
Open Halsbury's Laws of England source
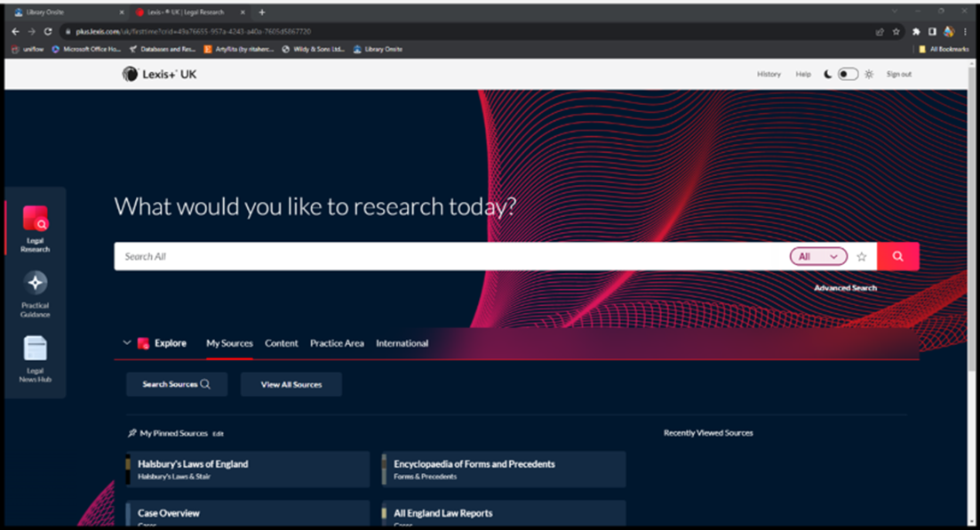tap(248, 470)
